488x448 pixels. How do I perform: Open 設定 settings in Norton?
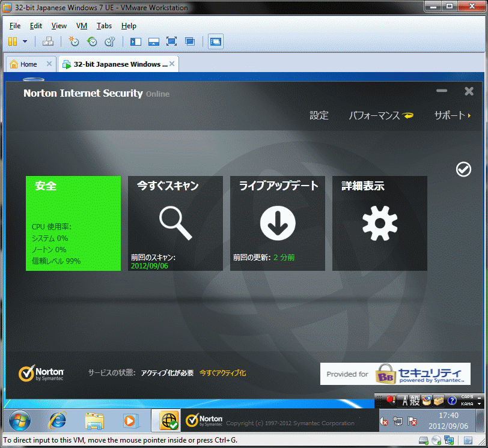tap(319, 115)
